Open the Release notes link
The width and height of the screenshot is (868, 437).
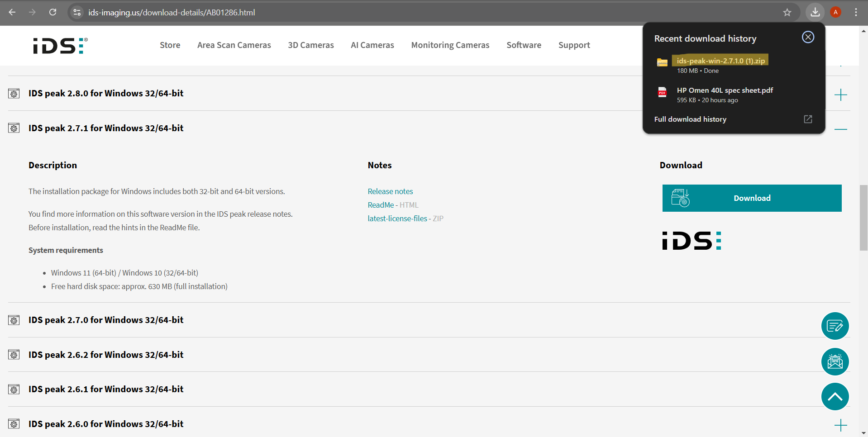[390, 191]
